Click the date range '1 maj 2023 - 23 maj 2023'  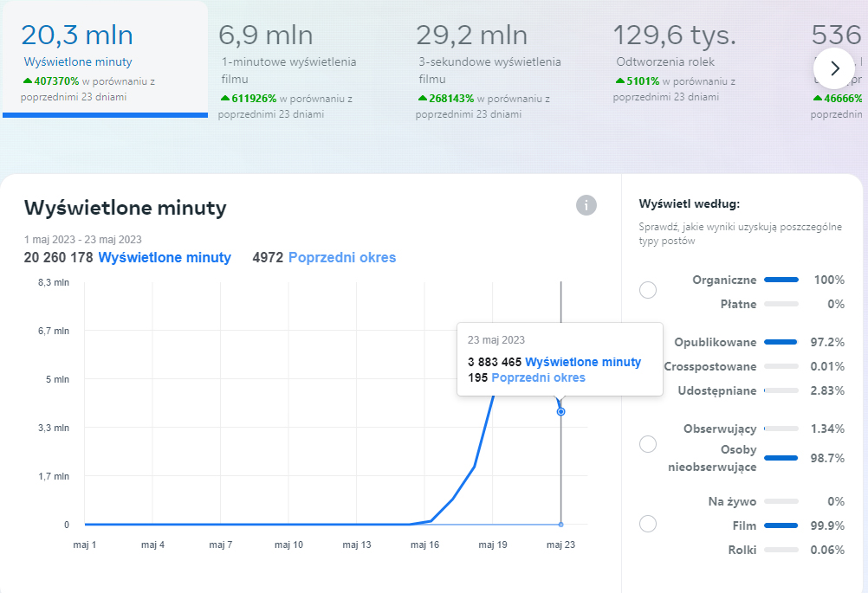tap(83, 240)
